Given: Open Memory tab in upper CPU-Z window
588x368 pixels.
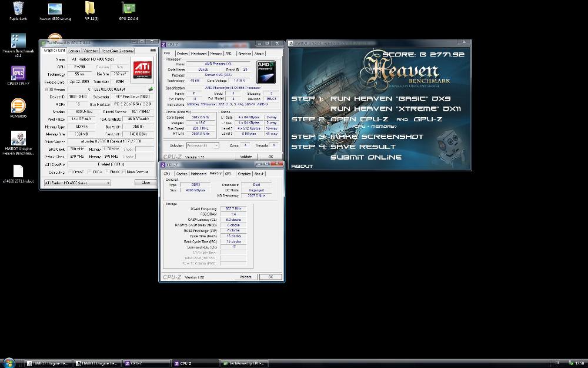Looking at the screenshot, I should (x=216, y=54).
